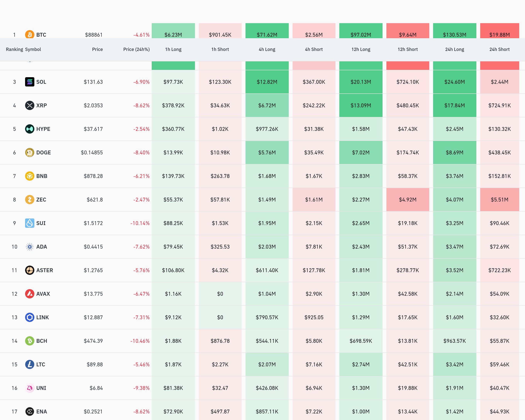Sort table by Ranking header
The width and height of the screenshot is (525, 420).
14,49
